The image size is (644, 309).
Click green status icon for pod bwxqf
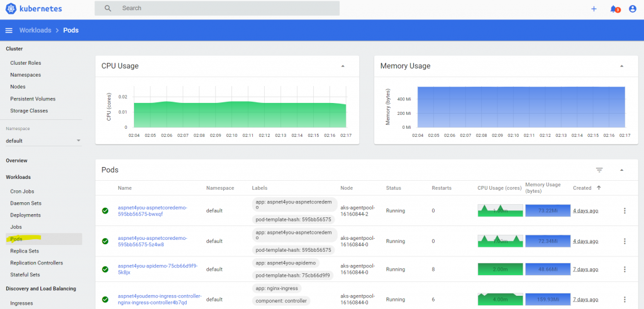[x=105, y=210]
